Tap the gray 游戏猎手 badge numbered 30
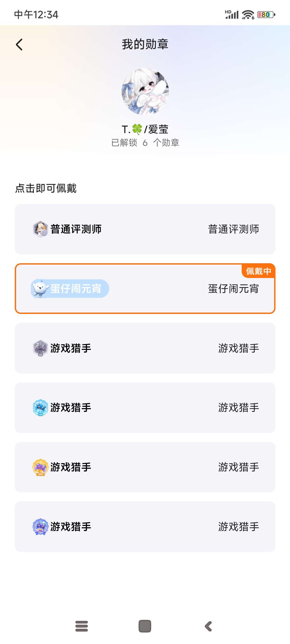 click(41, 348)
